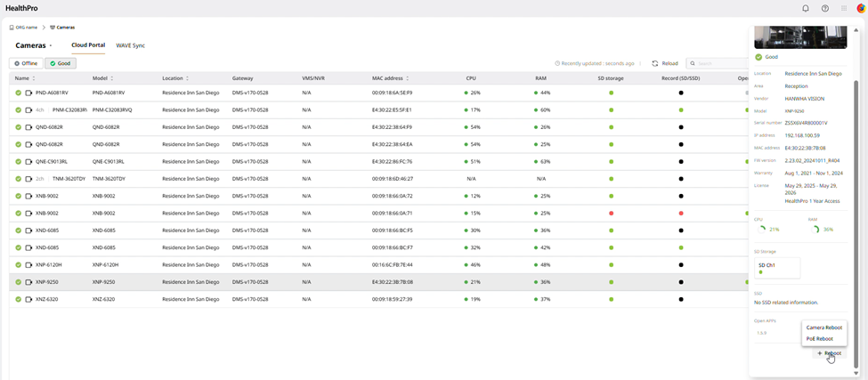Toggle the Offline filter

[x=26, y=63]
